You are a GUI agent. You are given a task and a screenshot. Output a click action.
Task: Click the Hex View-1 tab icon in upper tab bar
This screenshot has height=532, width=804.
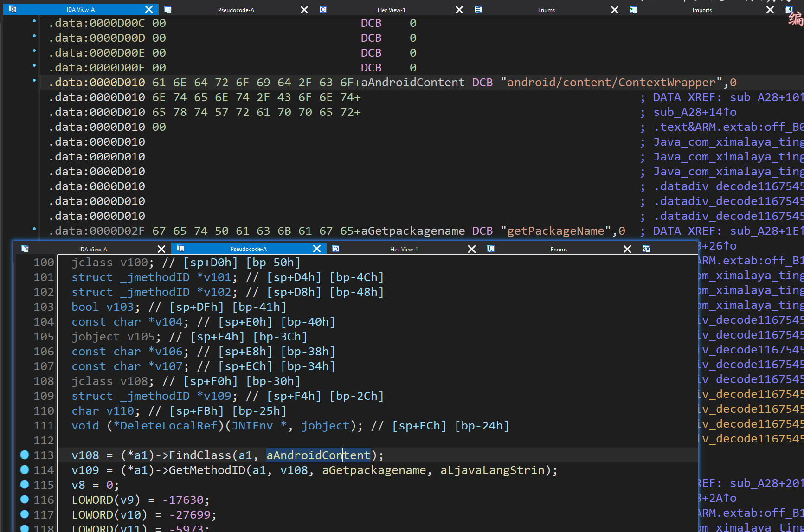(x=323, y=9)
